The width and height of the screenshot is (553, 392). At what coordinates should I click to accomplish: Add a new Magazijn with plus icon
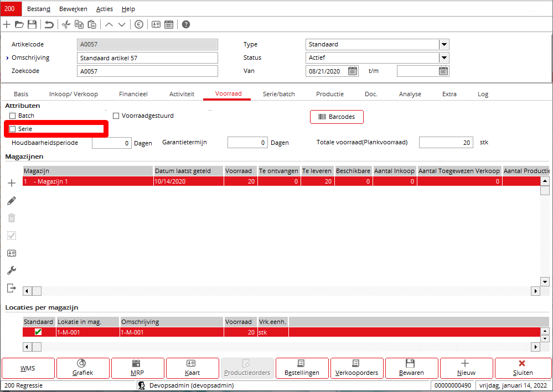11,183
